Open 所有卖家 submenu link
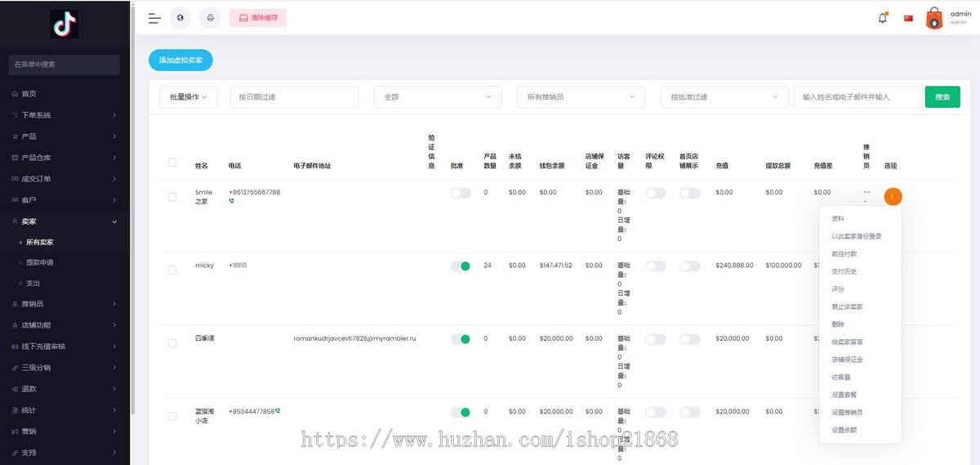 [40, 243]
